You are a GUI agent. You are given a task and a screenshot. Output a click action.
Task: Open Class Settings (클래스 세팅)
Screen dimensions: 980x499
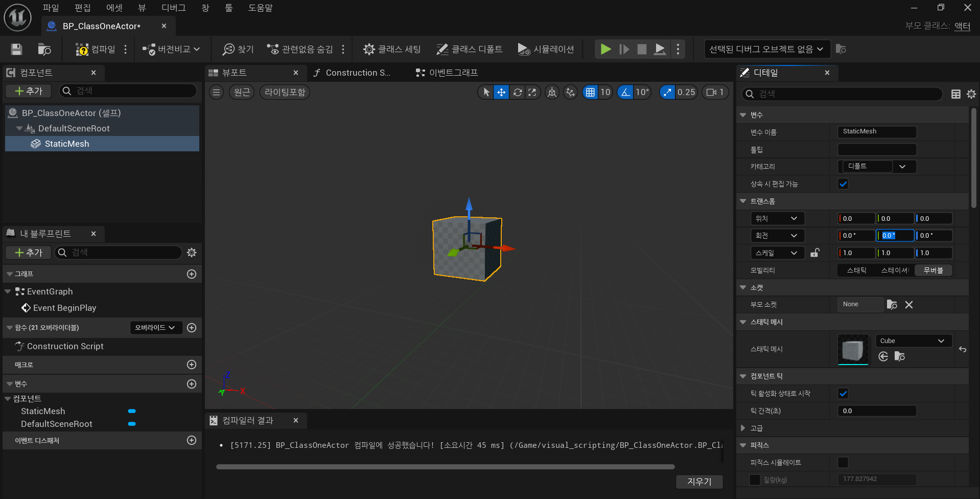(x=392, y=49)
